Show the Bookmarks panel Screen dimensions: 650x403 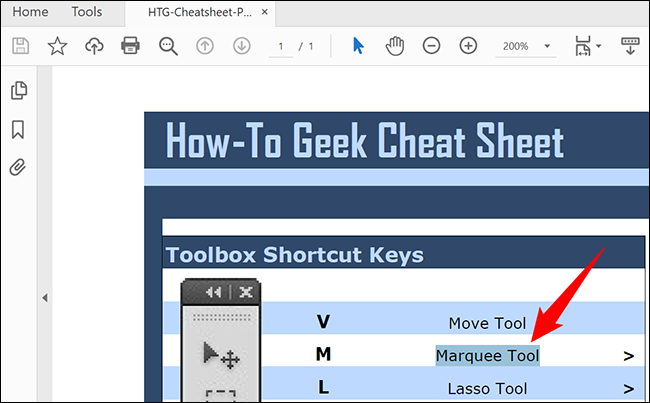tap(18, 130)
